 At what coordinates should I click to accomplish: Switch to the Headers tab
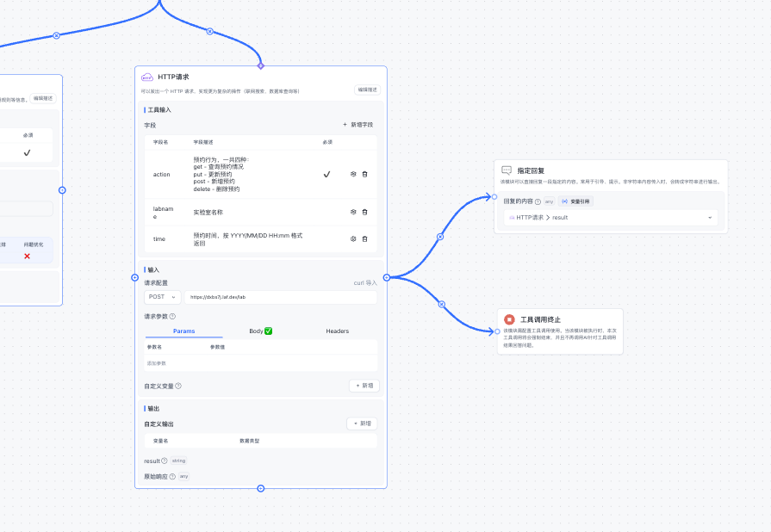337,331
